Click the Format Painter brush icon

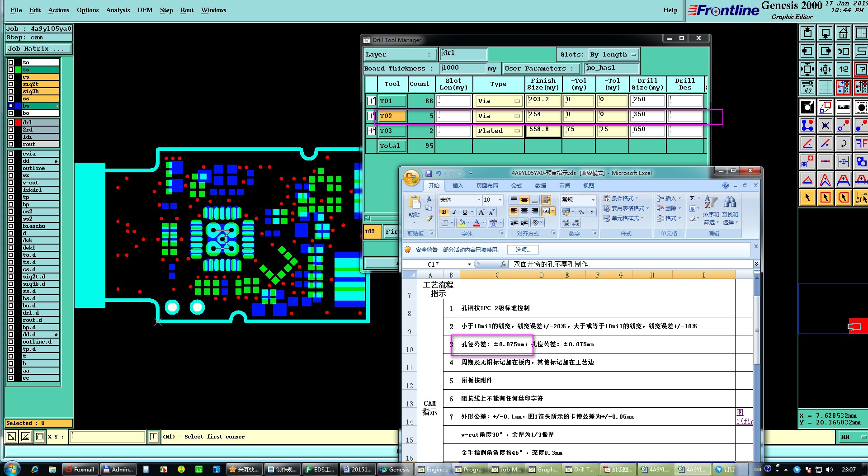429,218
